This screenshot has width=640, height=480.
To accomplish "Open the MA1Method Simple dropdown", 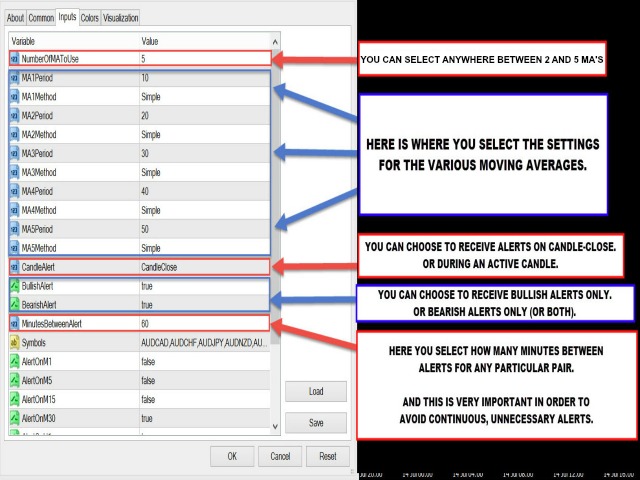I will (200, 97).
